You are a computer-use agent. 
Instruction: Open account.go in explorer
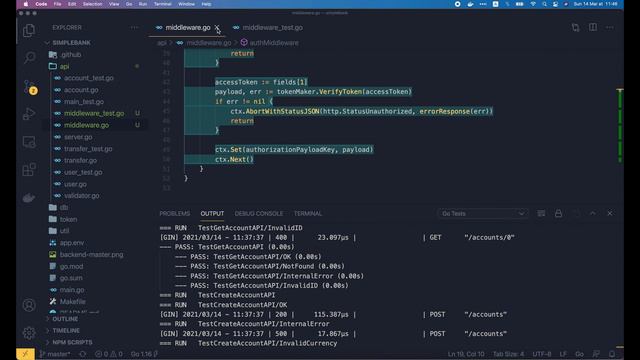click(x=81, y=90)
